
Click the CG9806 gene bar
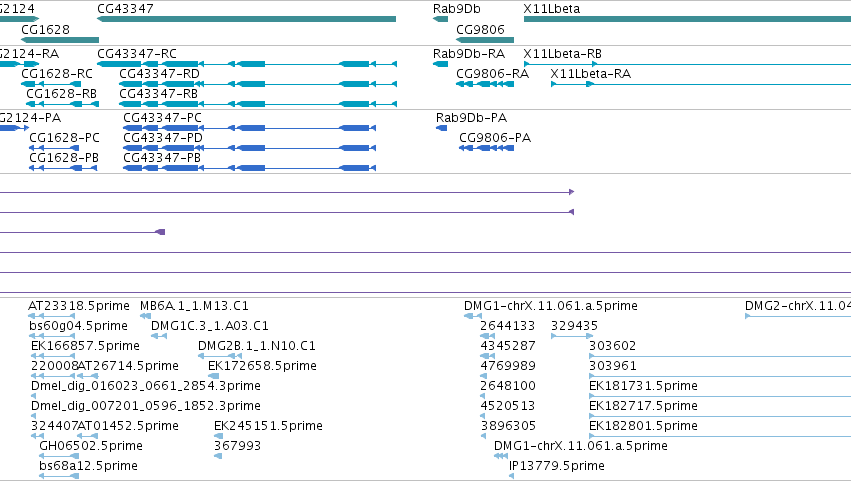point(485,40)
